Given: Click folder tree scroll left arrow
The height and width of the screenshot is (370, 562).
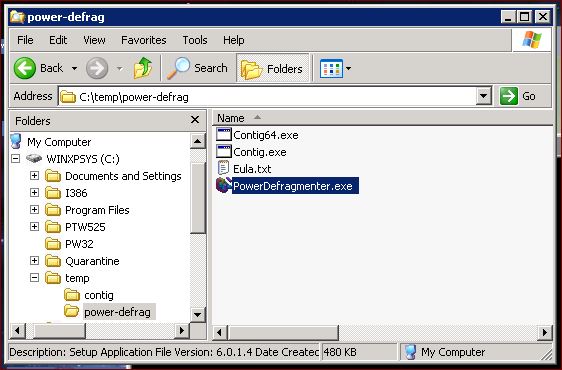Looking at the screenshot, I should point(18,331).
